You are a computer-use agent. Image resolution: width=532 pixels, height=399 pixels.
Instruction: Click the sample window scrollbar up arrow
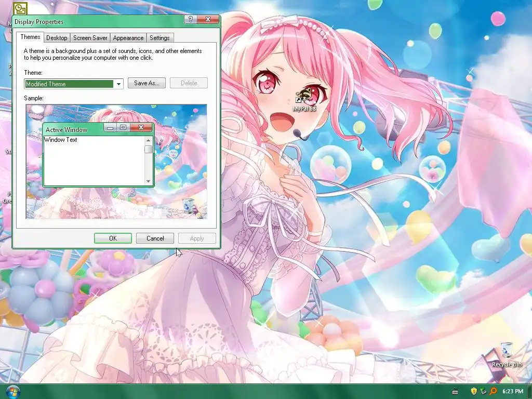pos(148,140)
